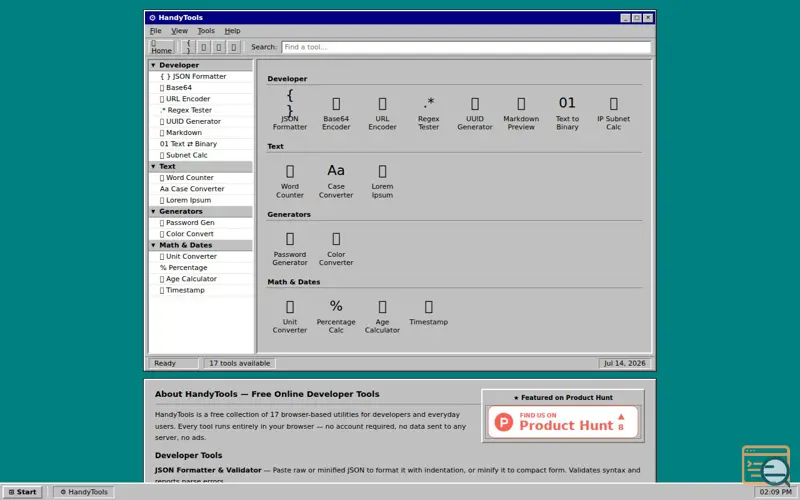Click the Home toolbar button
Image resolution: width=800 pixels, height=500 pixels.
[x=161, y=47]
